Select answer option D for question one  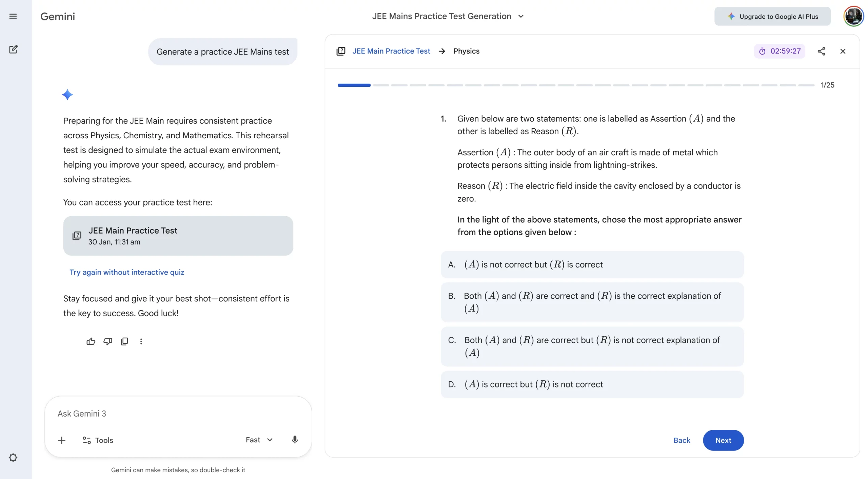click(x=592, y=384)
